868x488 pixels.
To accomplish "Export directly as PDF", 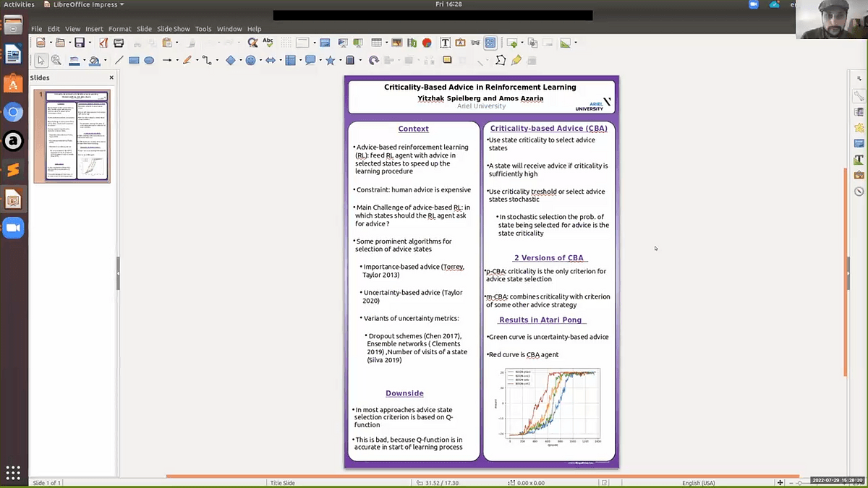I will click(x=103, y=43).
